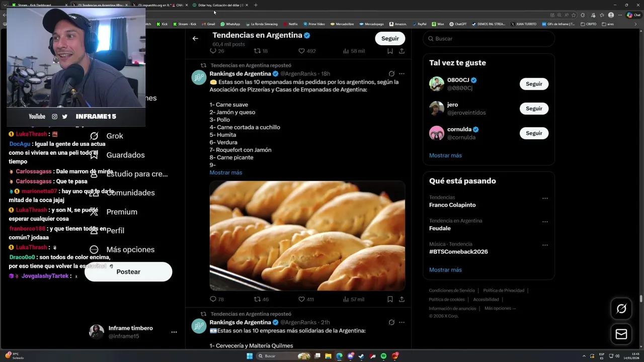This screenshot has height=362, width=644.
Task: Open Grok icon on the 18h empanadas post
Action: 391,73
